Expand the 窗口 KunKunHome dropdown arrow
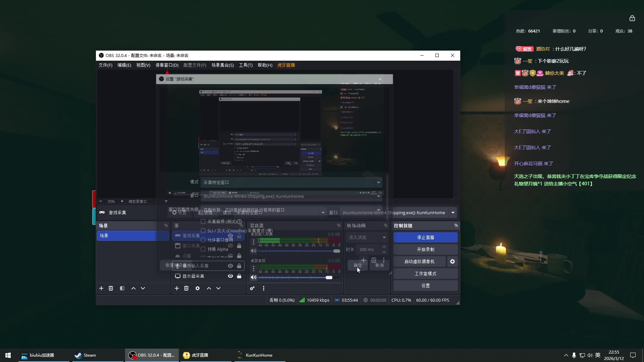The height and width of the screenshot is (362, 644). 453,213
